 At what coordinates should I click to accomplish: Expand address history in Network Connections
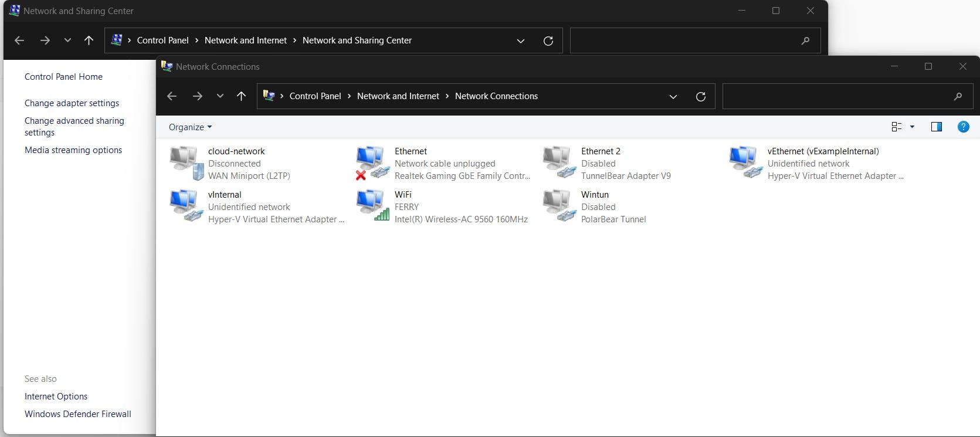coord(673,96)
